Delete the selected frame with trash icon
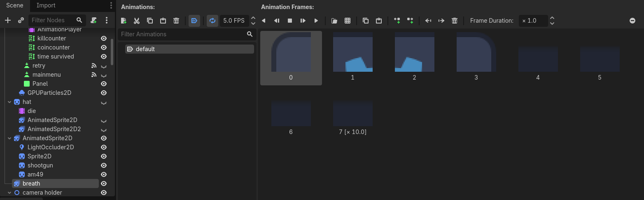Viewport: 644px width, 200px height. tap(455, 21)
